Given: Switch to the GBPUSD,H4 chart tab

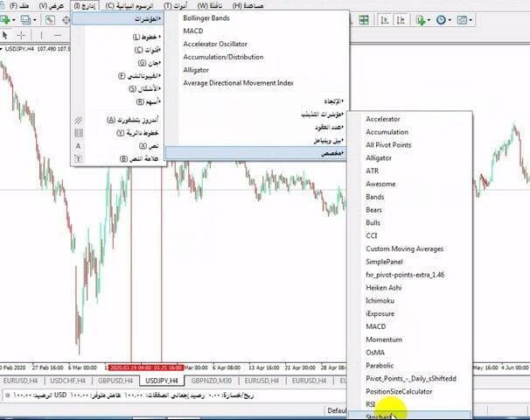Looking at the screenshot, I should click(x=115, y=381).
